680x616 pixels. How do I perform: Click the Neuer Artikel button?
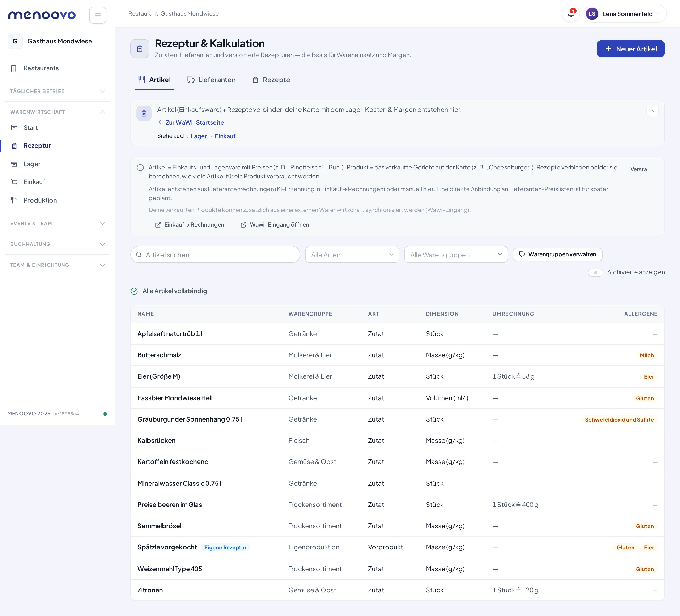click(630, 49)
